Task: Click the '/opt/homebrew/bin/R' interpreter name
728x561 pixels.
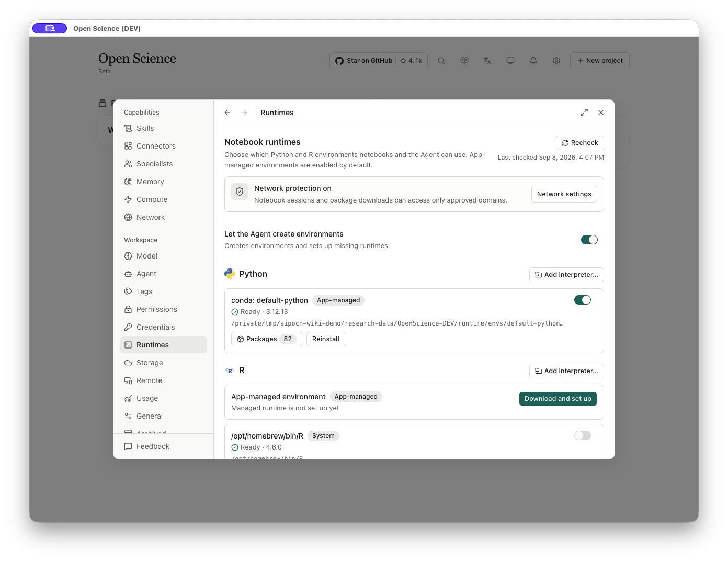Action: pyautogui.click(x=267, y=436)
